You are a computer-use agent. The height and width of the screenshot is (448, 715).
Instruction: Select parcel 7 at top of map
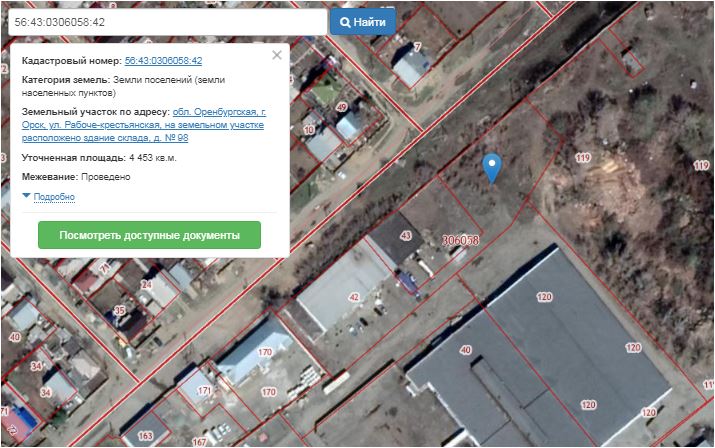click(x=417, y=46)
